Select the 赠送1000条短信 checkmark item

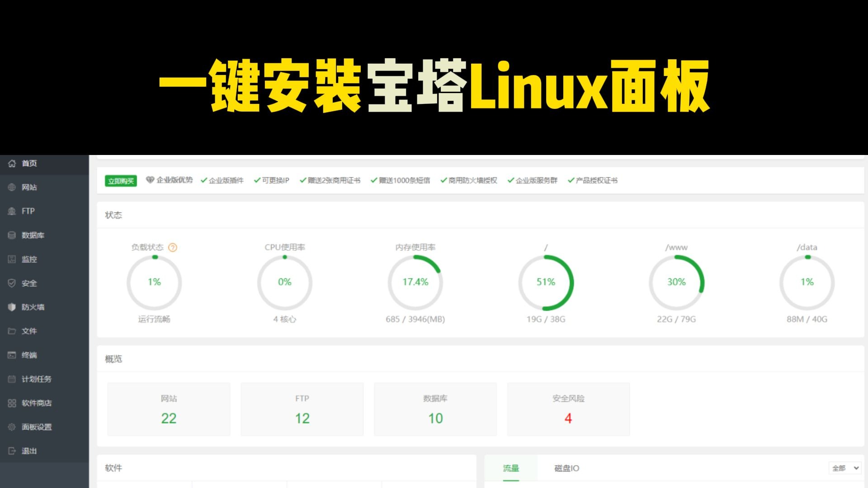tap(401, 180)
